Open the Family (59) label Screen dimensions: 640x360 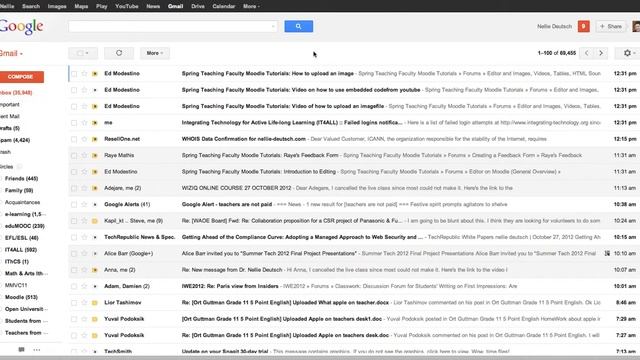(x=19, y=190)
